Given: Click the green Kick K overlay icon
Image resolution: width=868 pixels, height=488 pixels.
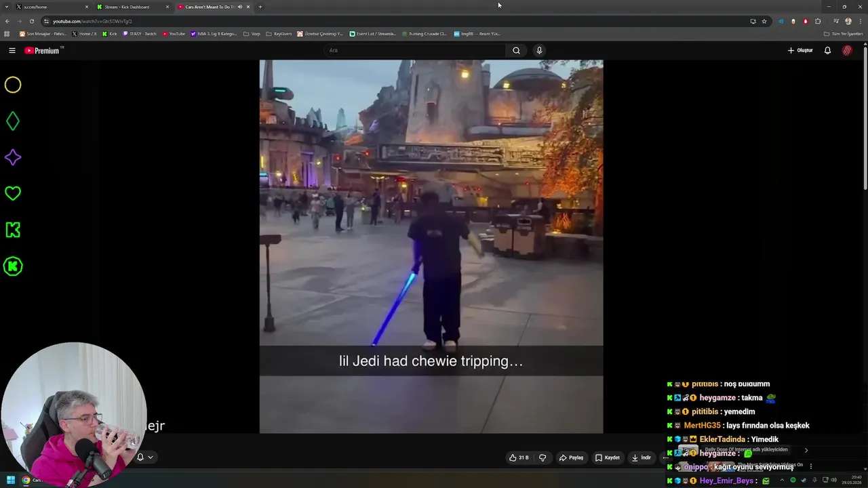Looking at the screenshot, I should coord(13,230).
